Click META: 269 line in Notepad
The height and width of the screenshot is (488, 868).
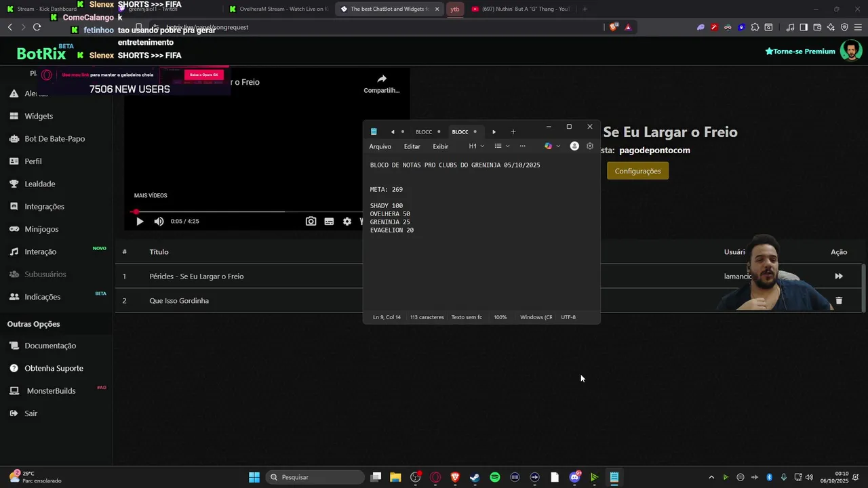pyautogui.click(x=386, y=189)
